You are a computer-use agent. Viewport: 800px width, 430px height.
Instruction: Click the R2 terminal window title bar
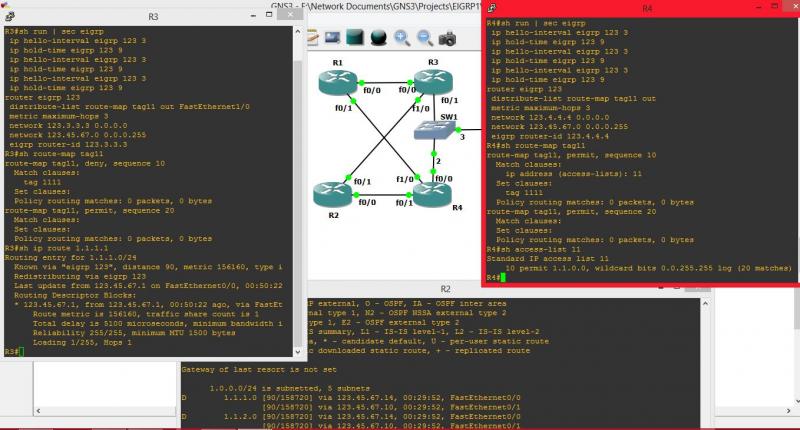(x=445, y=289)
